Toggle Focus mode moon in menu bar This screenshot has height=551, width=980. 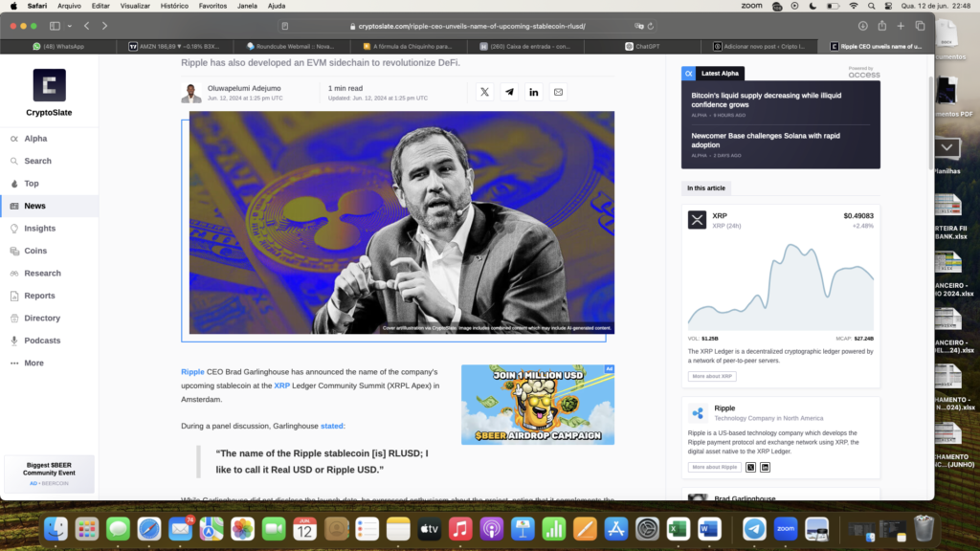coord(813,7)
